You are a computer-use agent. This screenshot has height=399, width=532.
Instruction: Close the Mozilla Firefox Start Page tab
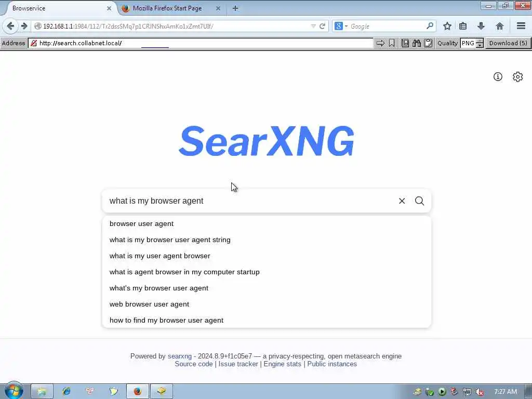tap(218, 8)
